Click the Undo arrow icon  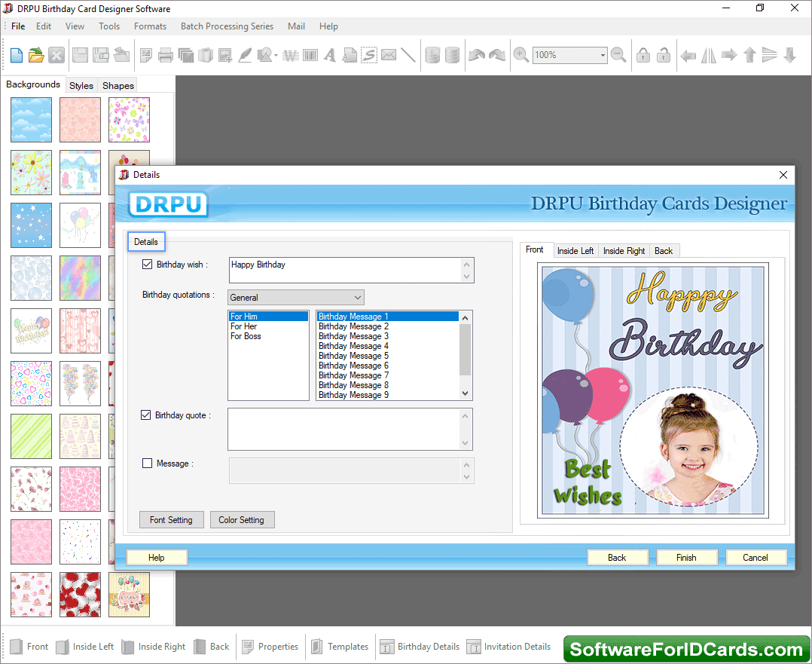pyautogui.click(x=477, y=55)
